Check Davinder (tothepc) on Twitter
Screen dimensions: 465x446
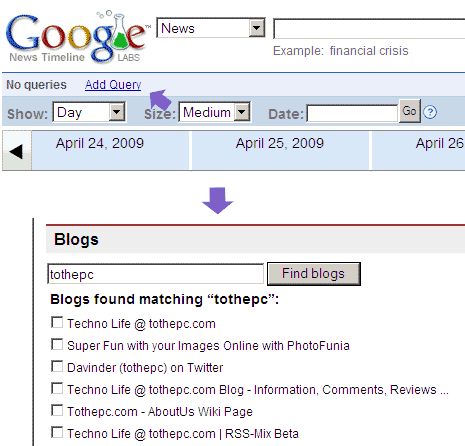pyautogui.click(x=57, y=366)
